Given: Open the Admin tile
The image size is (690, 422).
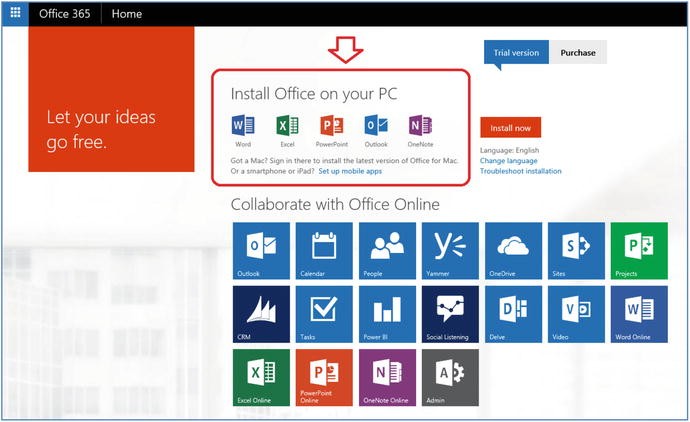Looking at the screenshot, I should (450, 378).
